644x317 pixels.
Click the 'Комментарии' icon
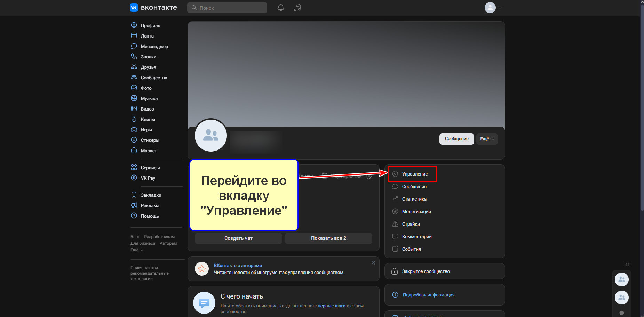395,236
